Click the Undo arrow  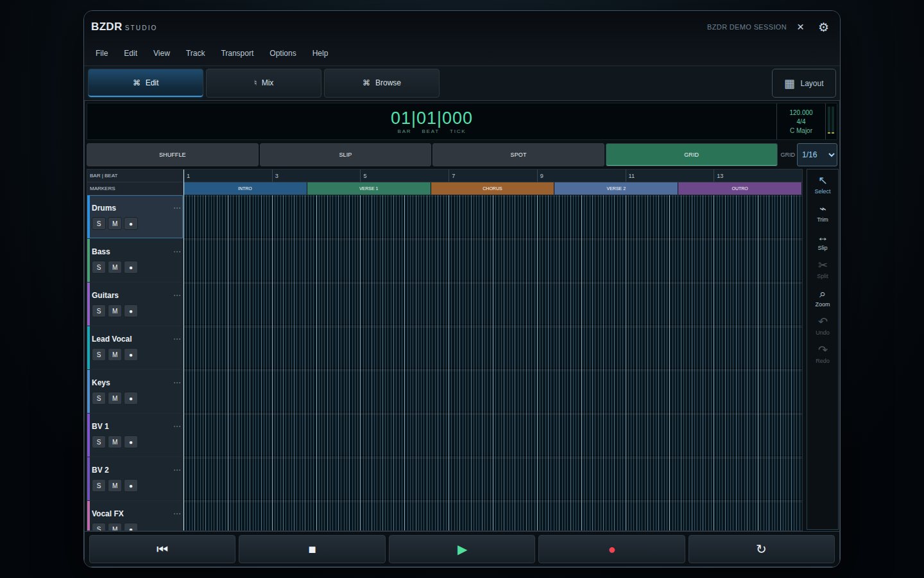pos(823,326)
